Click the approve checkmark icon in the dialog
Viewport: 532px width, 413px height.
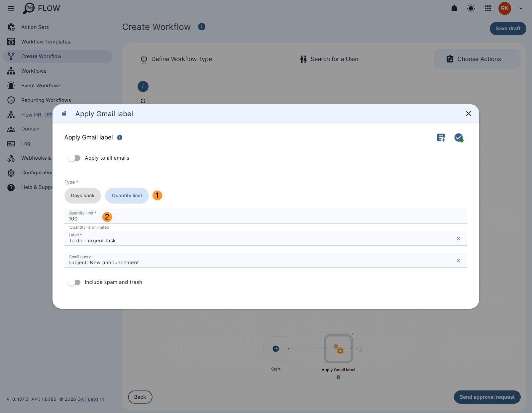pyautogui.click(x=459, y=137)
